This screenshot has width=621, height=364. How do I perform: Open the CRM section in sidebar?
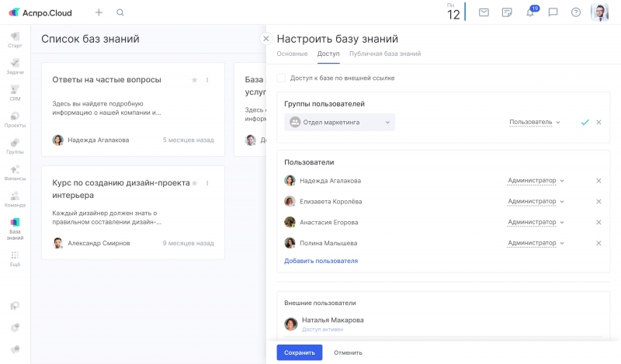coord(15,93)
